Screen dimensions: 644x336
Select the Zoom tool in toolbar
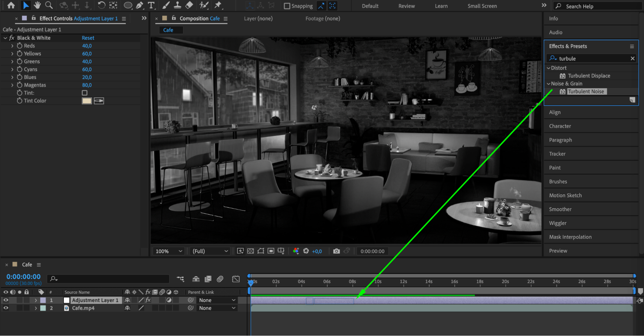(x=49, y=5)
